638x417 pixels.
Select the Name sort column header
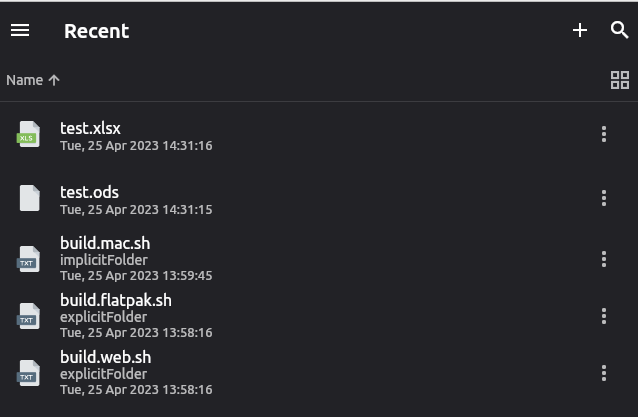tap(24, 80)
